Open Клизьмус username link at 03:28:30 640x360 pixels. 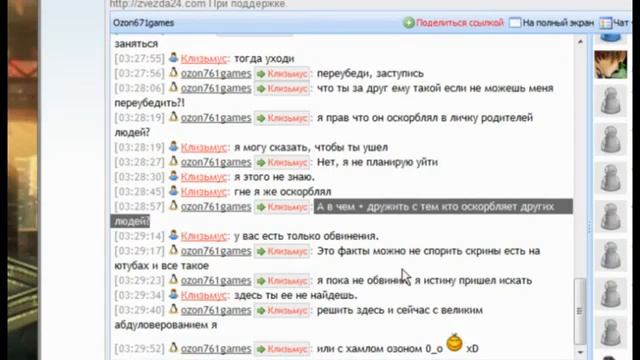point(203,177)
